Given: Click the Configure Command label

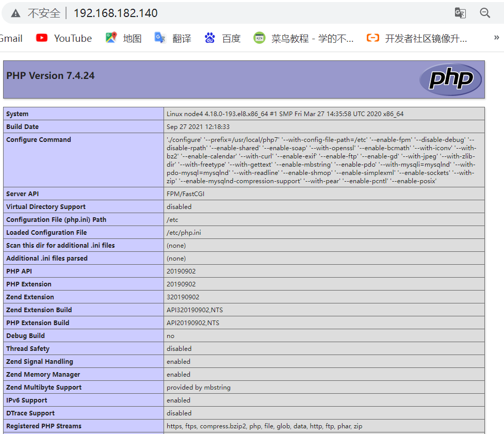Looking at the screenshot, I should pos(39,139).
